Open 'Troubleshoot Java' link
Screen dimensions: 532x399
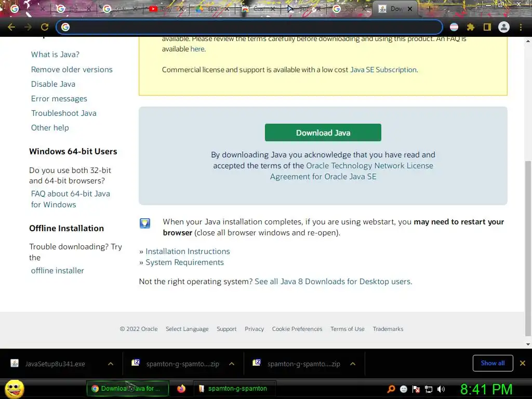(64, 113)
